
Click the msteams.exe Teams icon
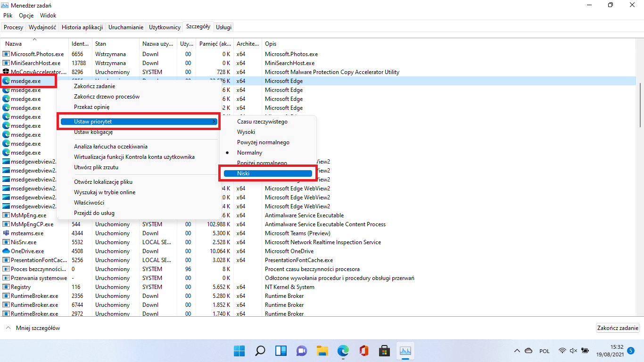(6, 233)
